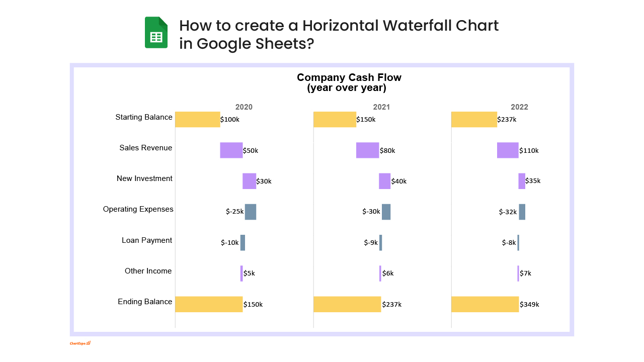Select the 2020 column header
This screenshot has width=644, height=362.
pyautogui.click(x=244, y=107)
